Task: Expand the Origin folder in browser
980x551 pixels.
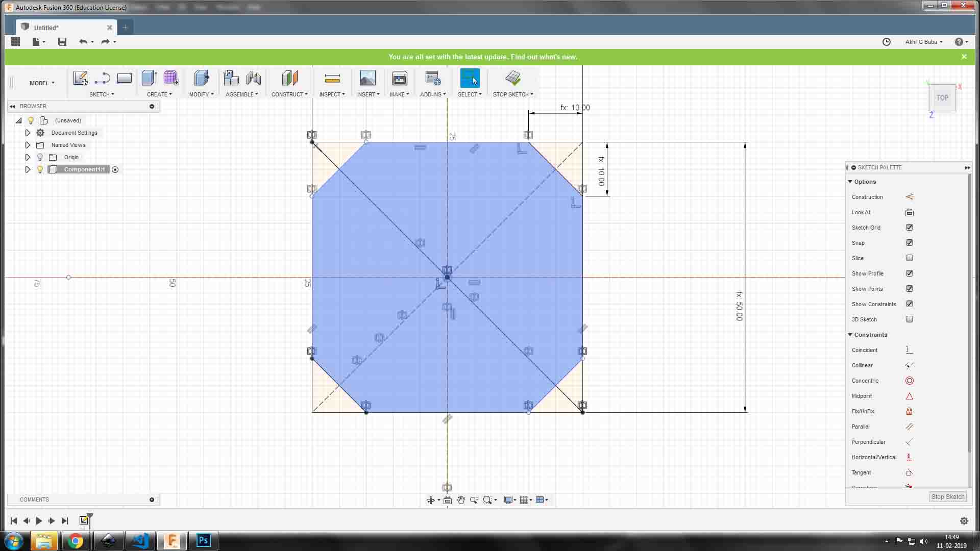Action: pos(28,157)
